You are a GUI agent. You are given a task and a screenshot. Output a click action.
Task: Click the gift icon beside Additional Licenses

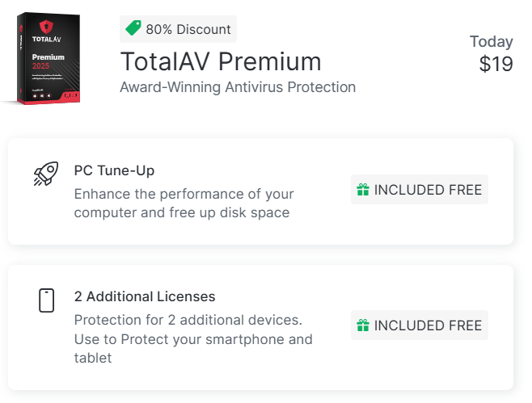364,325
